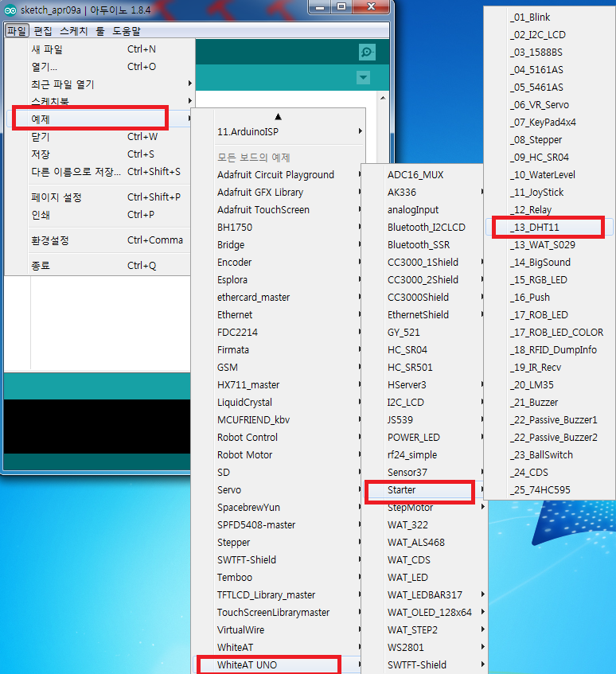Image resolution: width=616 pixels, height=674 pixels.
Task: Click the editor scrollbar up arrow
Action: pos(383,98)
